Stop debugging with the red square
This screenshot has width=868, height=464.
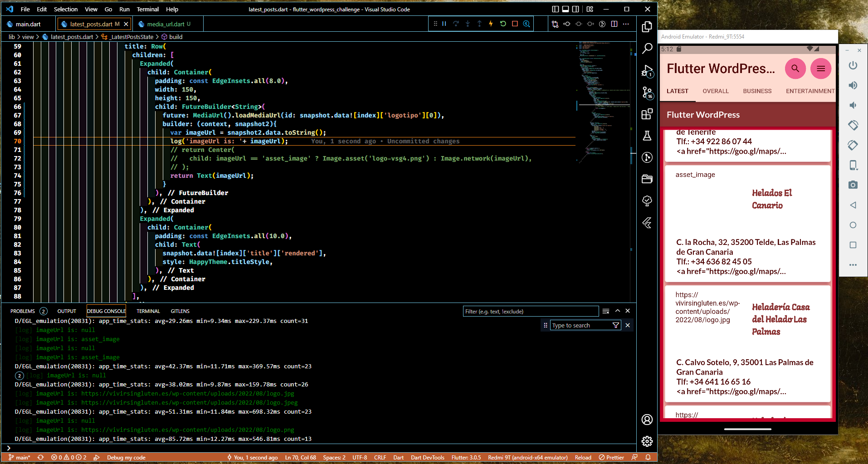[x=514, y=24]
